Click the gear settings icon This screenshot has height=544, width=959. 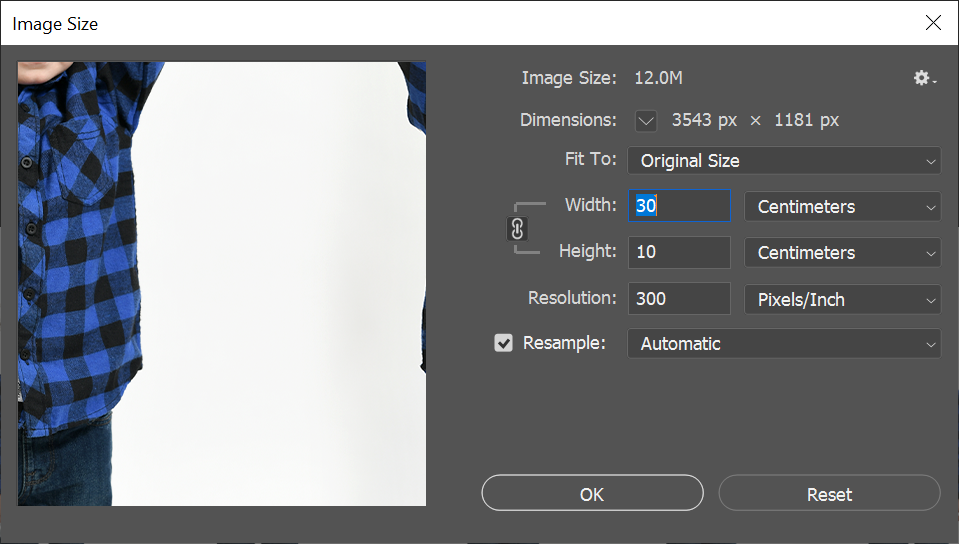tap(923, 78)
